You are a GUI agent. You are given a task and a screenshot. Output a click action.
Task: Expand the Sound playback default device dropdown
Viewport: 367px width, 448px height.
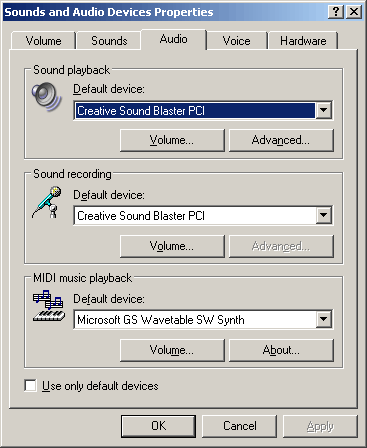[x=324, y=110]
